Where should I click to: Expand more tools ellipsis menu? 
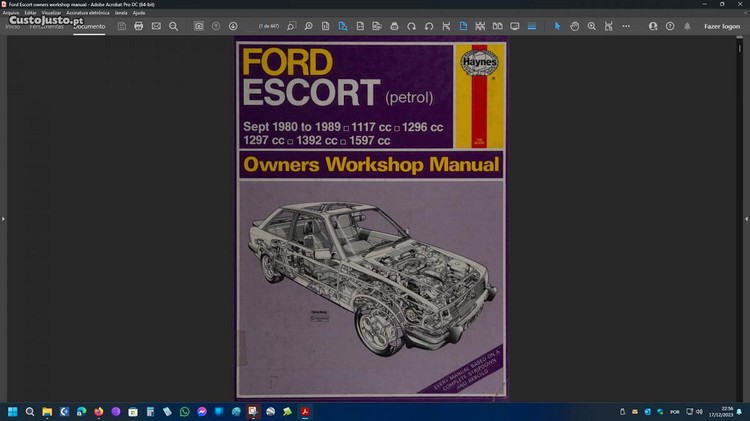click(626, 26)
